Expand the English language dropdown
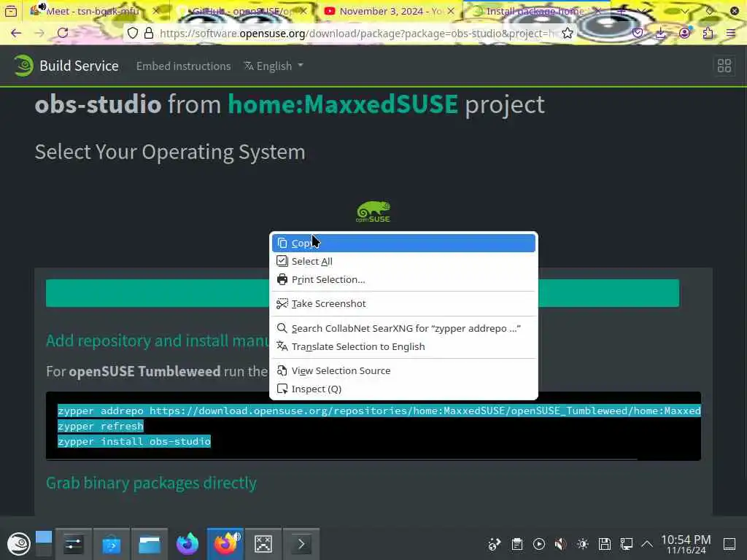747x560 pixels. pos(274,66)
